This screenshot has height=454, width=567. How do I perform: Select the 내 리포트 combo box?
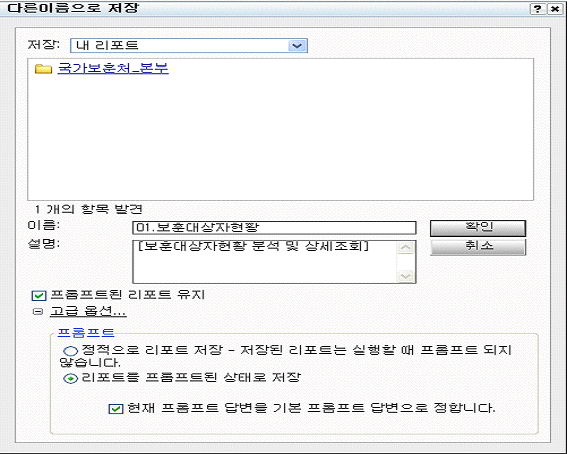[189, 46]
